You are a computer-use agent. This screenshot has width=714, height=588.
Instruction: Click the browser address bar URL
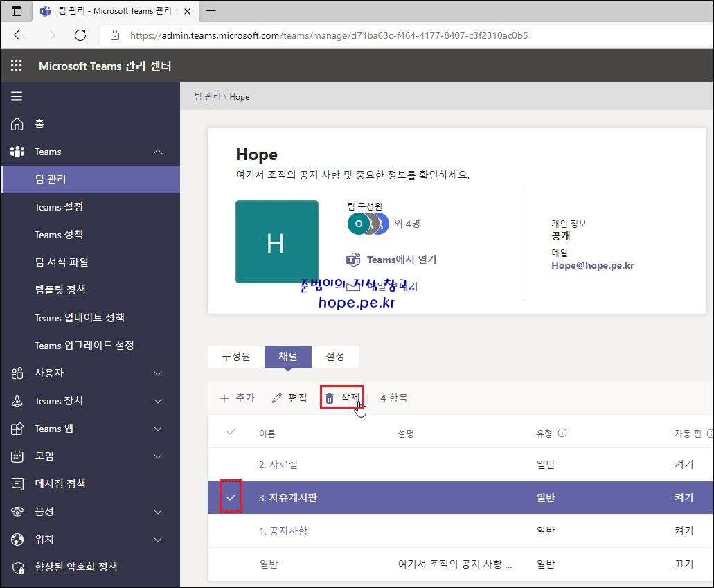click(329, 35)
